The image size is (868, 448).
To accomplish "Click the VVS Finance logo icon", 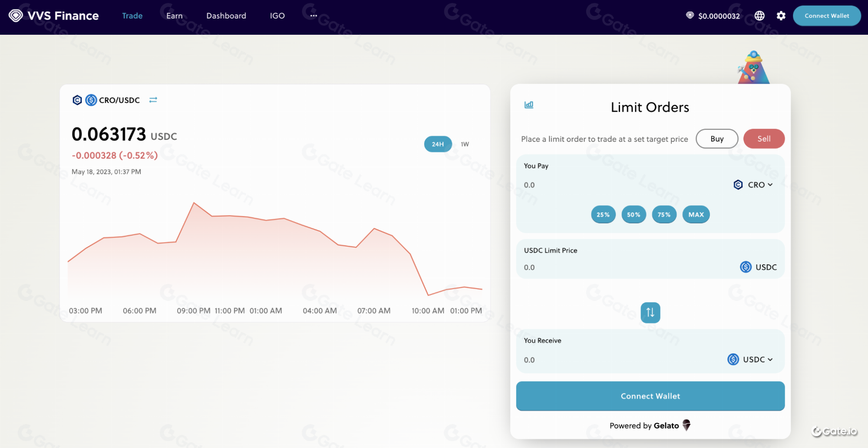I will (16, 16).
